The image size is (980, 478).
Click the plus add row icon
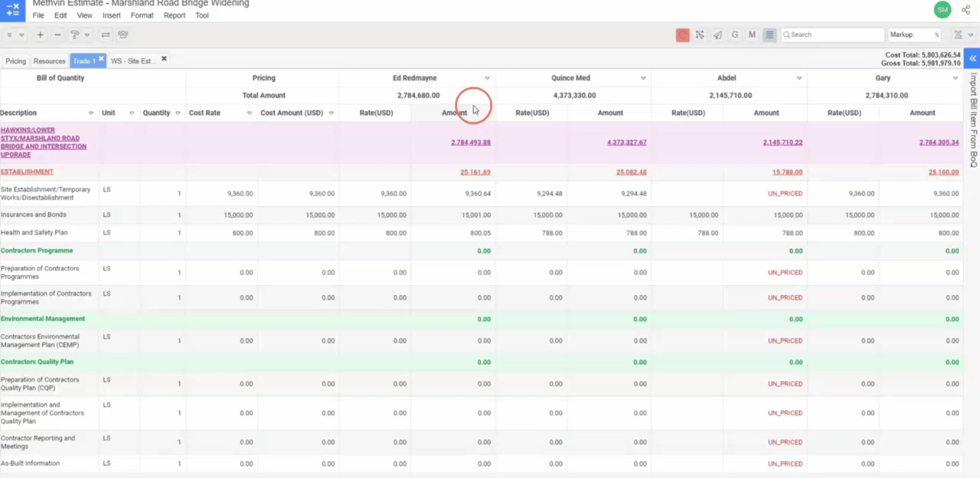pyautogui.click(x=40, y=35)
